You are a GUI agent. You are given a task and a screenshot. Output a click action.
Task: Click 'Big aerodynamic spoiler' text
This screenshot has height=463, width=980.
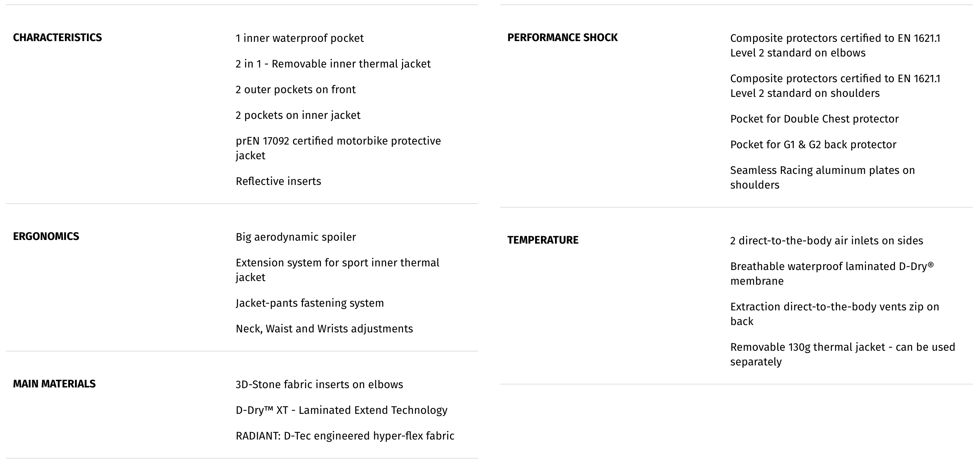(296, 237)
